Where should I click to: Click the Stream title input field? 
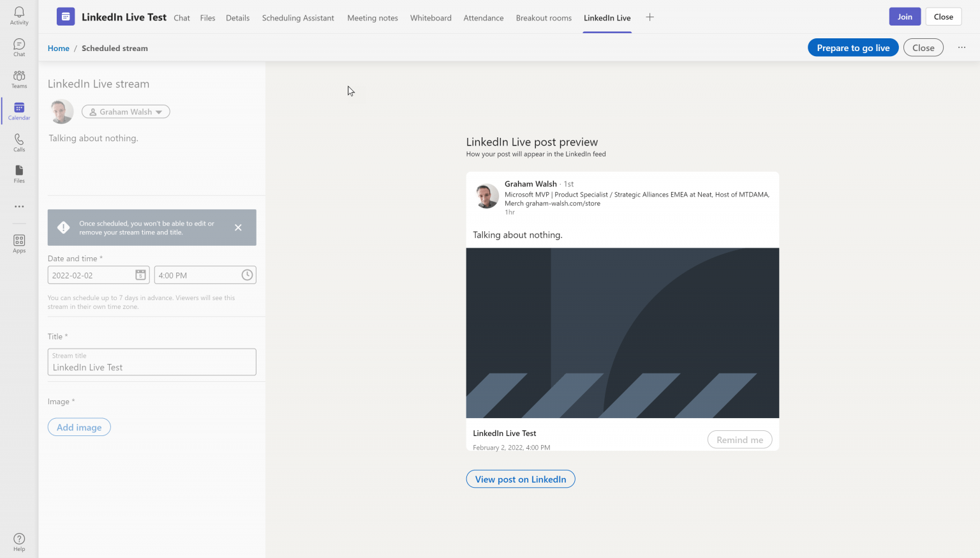(x=151, y=362)
